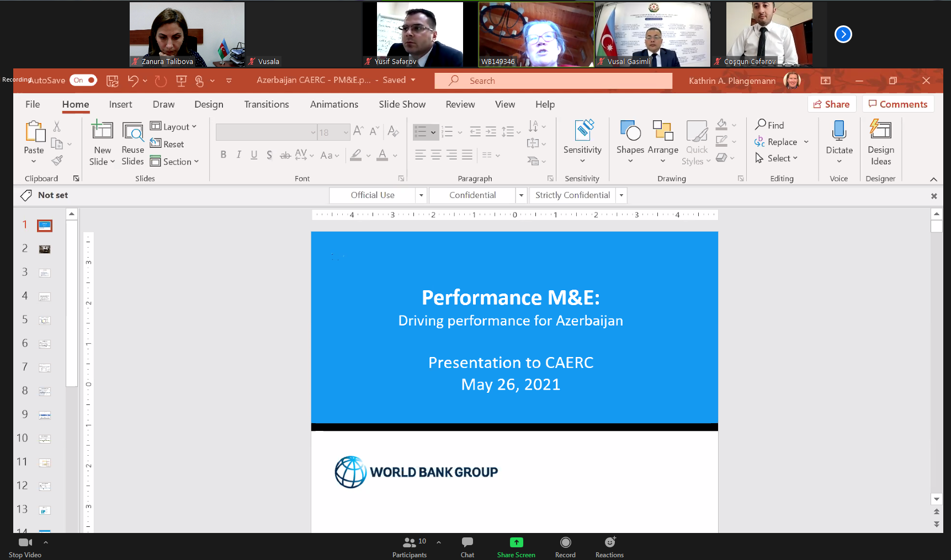Screen dimensions: 951x560
Task: Collapse the ribbon with chevron
Action: 933,179
